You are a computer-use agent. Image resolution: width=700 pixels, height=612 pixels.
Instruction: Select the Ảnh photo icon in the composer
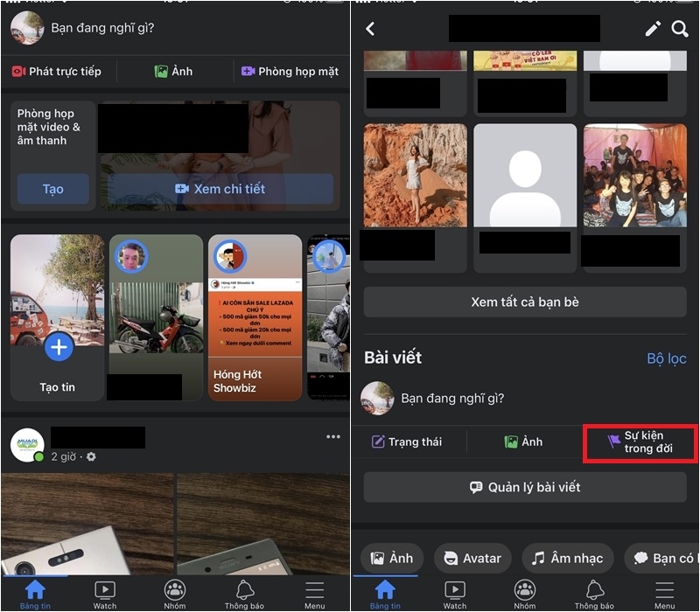[x=173, y=71]
